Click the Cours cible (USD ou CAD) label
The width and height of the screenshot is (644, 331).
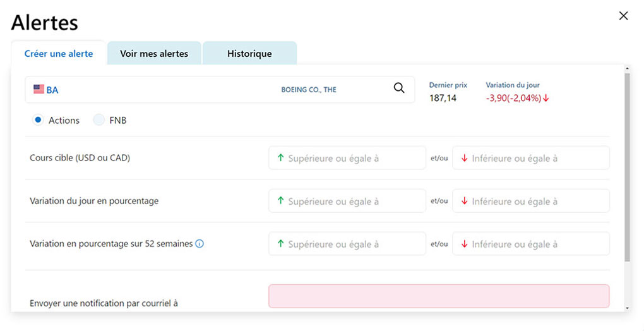pos(80,158)
